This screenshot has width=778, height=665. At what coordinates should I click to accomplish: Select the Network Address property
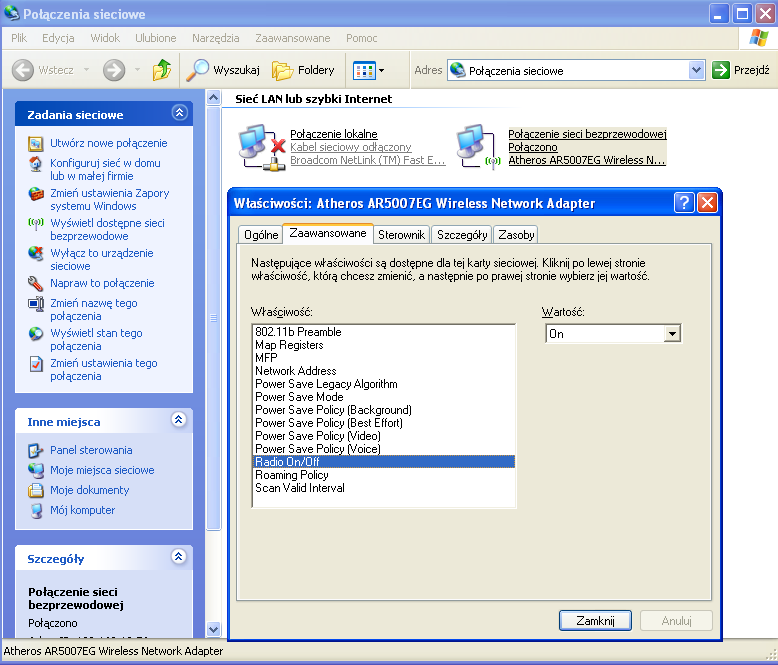[x=384, y=371]
